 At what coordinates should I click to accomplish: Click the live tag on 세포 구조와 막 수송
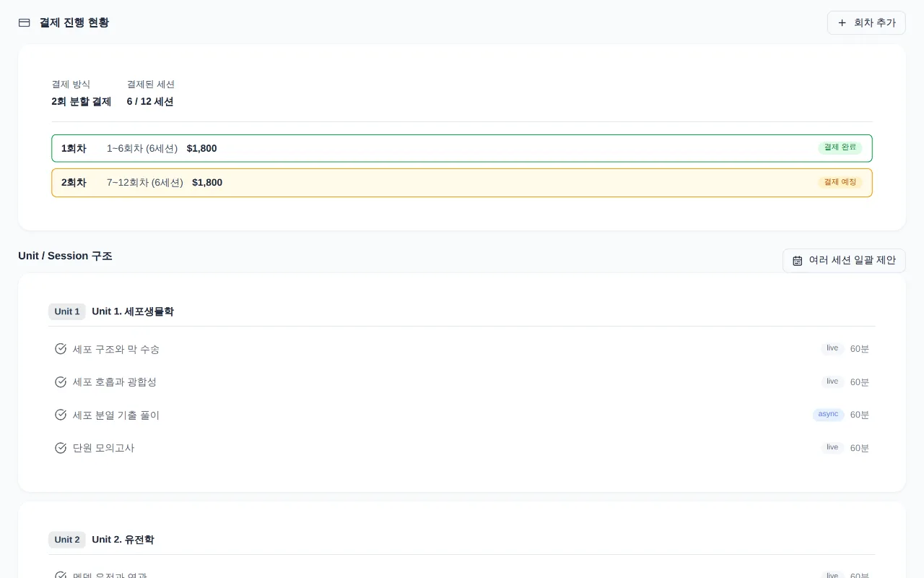832,348
